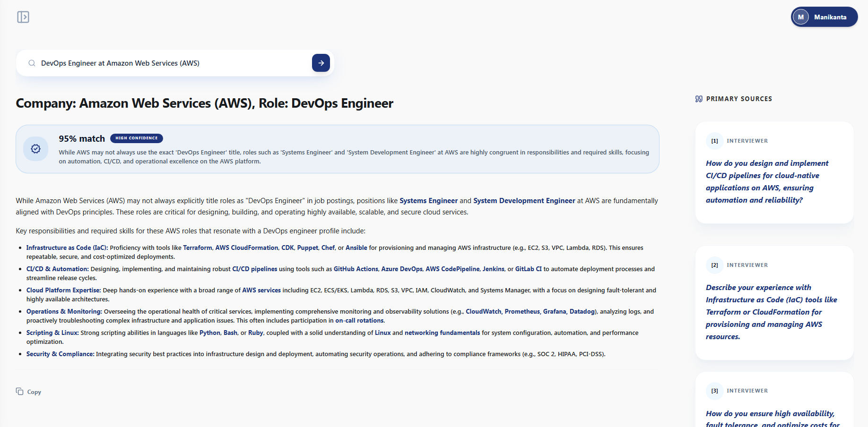Click the Copy button label
This screenshot has width=868, height=427.
[34, 392]
